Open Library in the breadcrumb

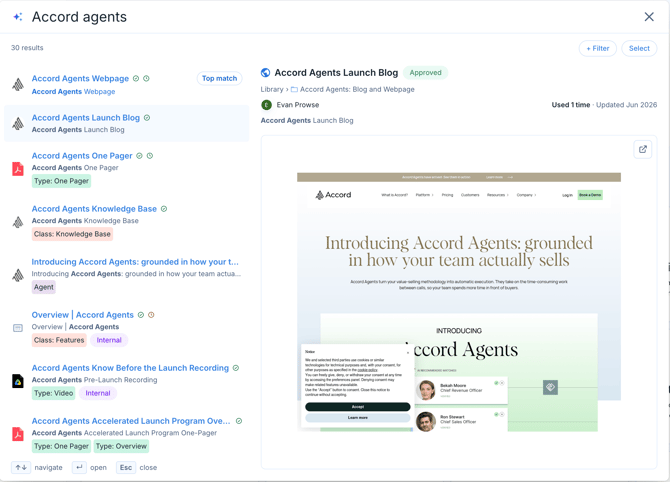point(272,89)
